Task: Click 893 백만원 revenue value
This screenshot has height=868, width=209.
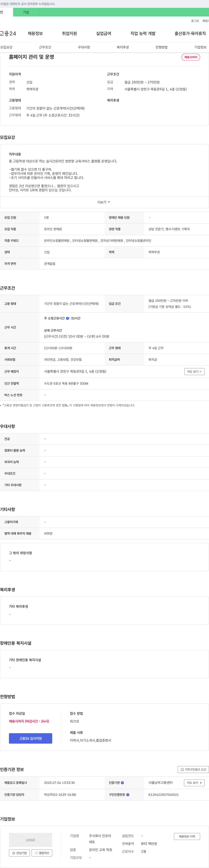Action: 149,844
